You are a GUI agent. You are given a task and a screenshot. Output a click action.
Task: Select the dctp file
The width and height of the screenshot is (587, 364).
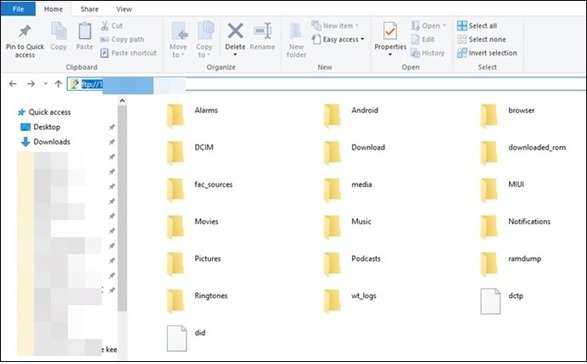(502, 301)
